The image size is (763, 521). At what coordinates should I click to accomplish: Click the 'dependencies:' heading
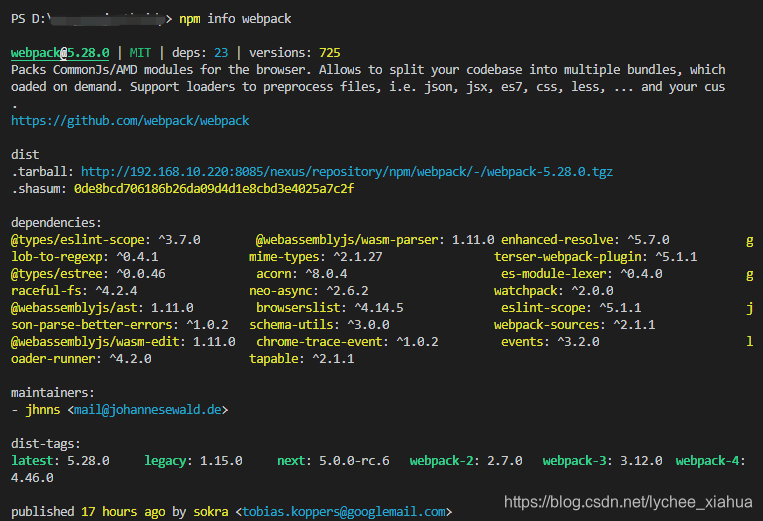(x=56, y=223)
